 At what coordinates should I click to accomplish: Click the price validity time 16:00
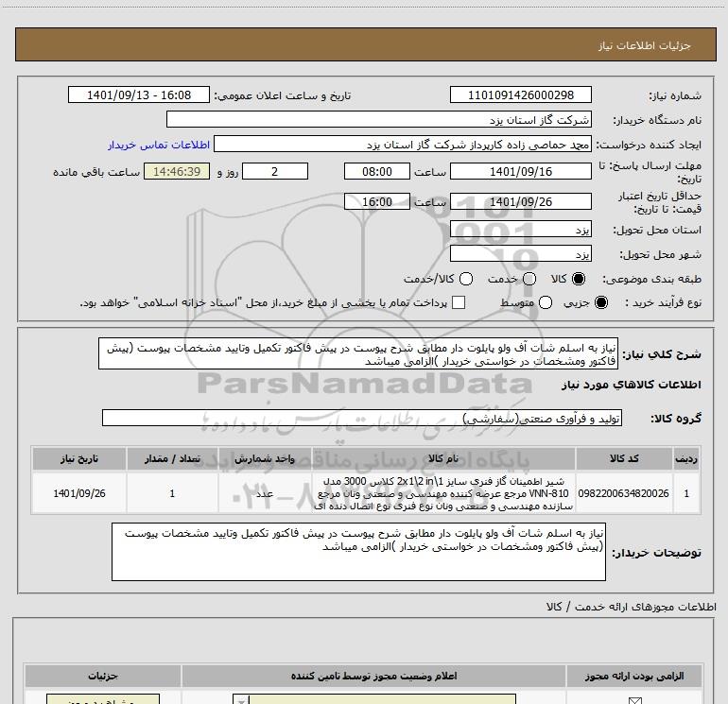(377, 201)
